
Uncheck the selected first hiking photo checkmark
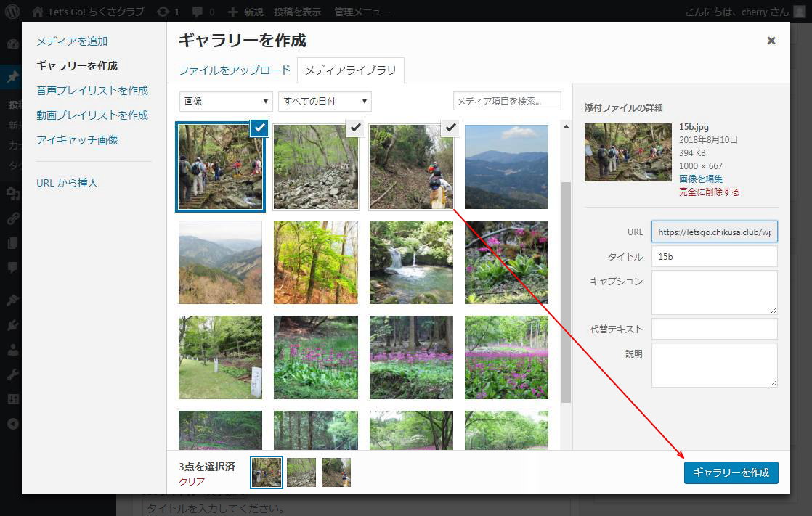(259, 128)
